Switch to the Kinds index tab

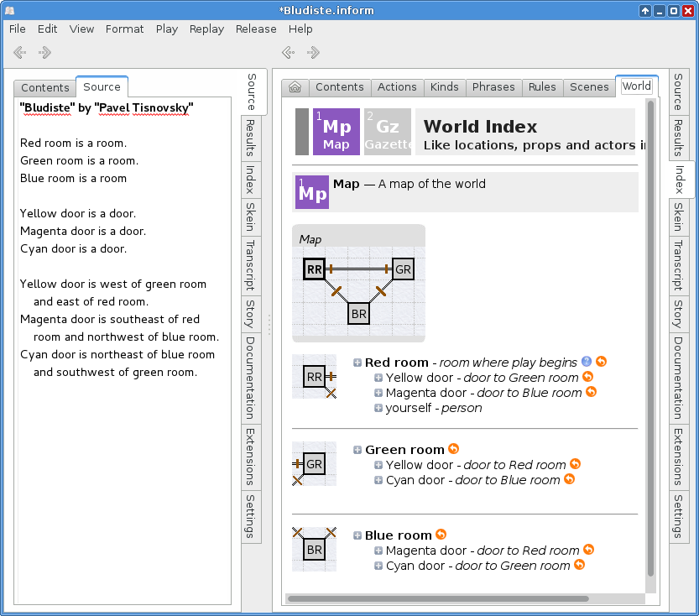point(444,87)
